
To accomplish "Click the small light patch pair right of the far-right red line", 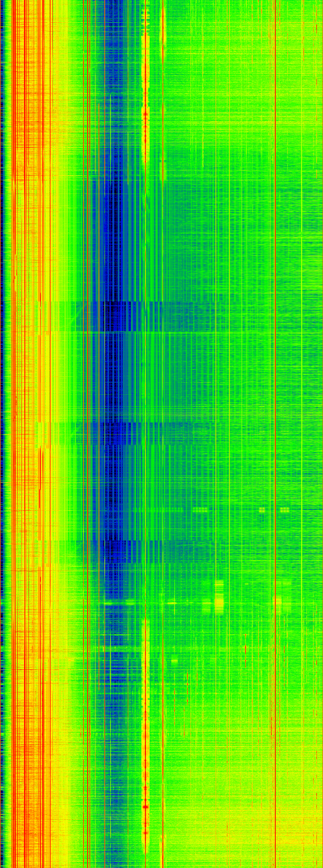I will 285,509.
